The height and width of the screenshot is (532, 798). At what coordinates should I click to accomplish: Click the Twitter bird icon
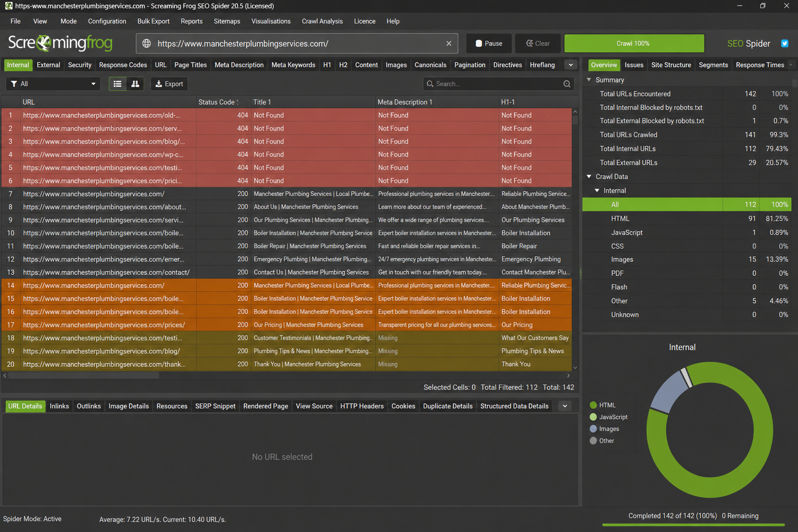[784, 44]
